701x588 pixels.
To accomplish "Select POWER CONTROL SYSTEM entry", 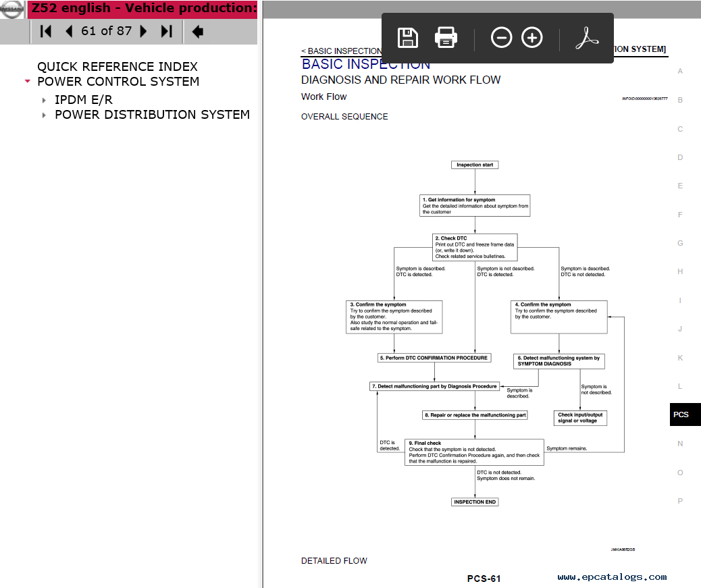I will pos(118,81).
